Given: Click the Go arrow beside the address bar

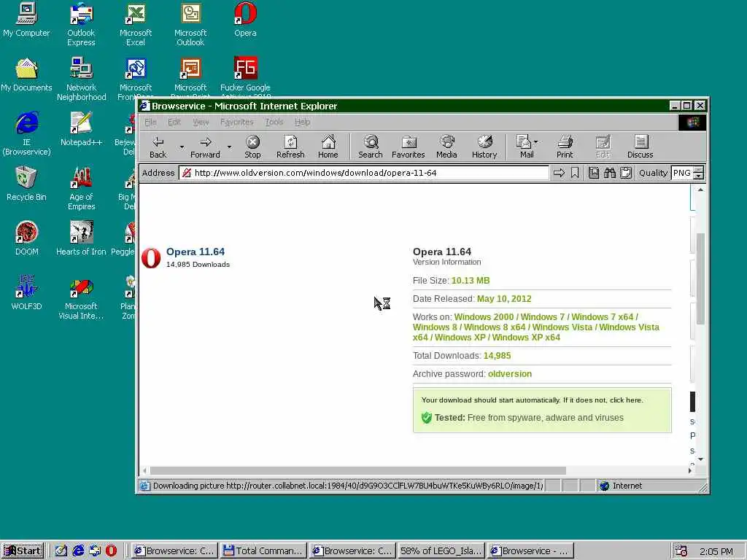Looking at the screenshot, I should [x=559, y=173].
